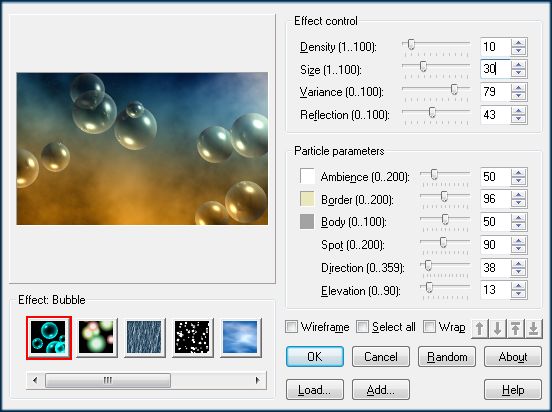Click the move to top arrow icon
The image size is (552, 412).
click(516, 329)
